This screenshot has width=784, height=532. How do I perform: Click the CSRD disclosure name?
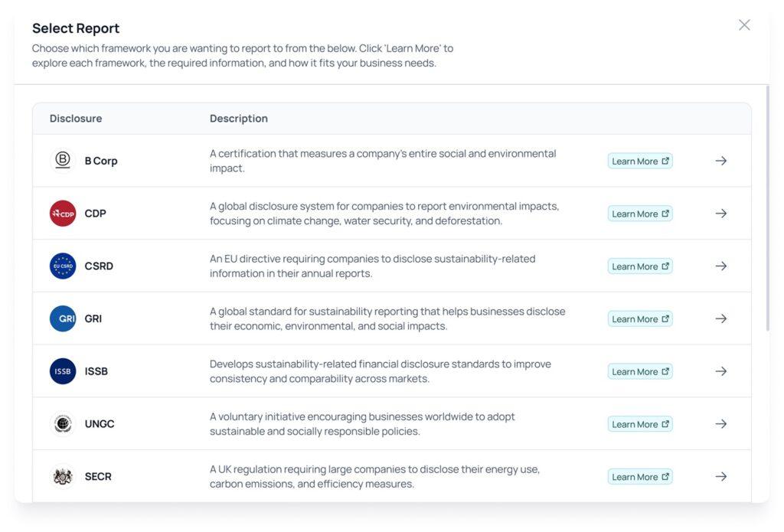coord(99,266)
